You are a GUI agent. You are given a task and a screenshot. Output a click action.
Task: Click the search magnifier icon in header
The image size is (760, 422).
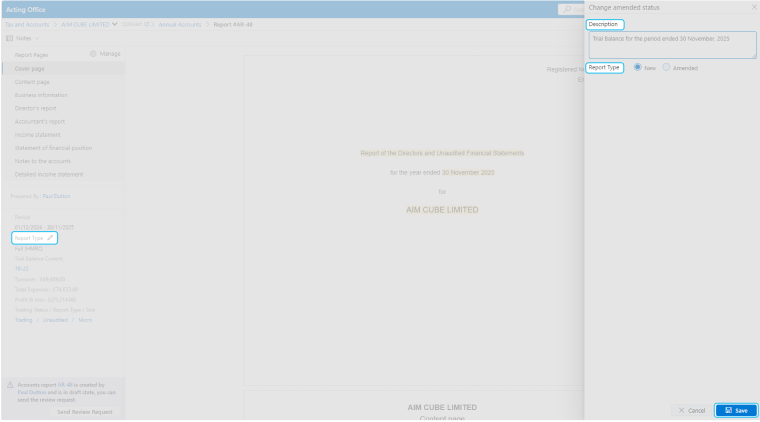pyautogui.click(x=567, y=9)
